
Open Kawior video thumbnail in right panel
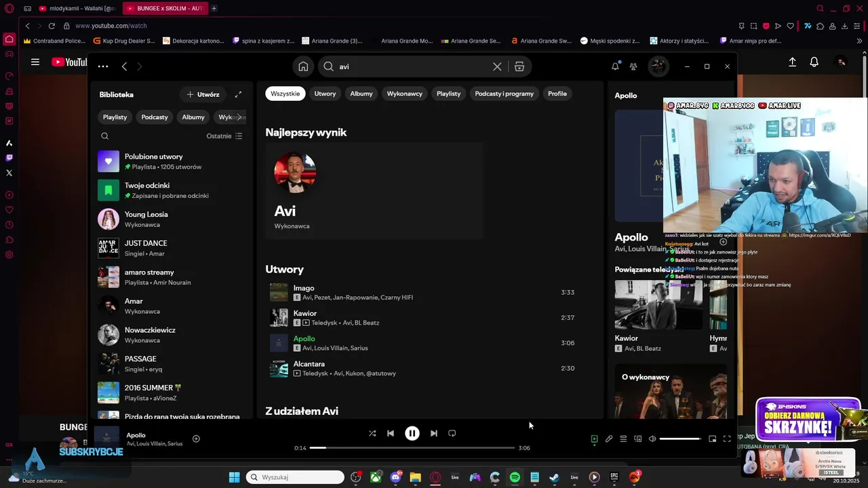coord(658,304)
